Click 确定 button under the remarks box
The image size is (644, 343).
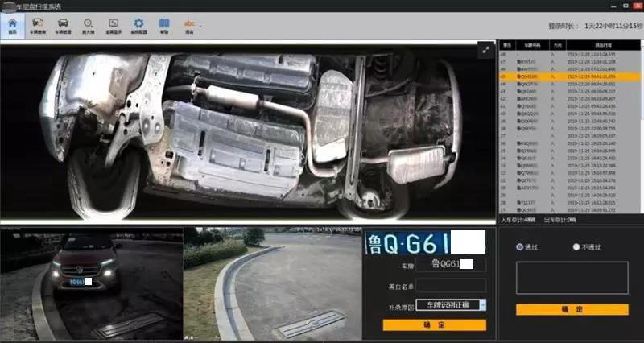572,309
